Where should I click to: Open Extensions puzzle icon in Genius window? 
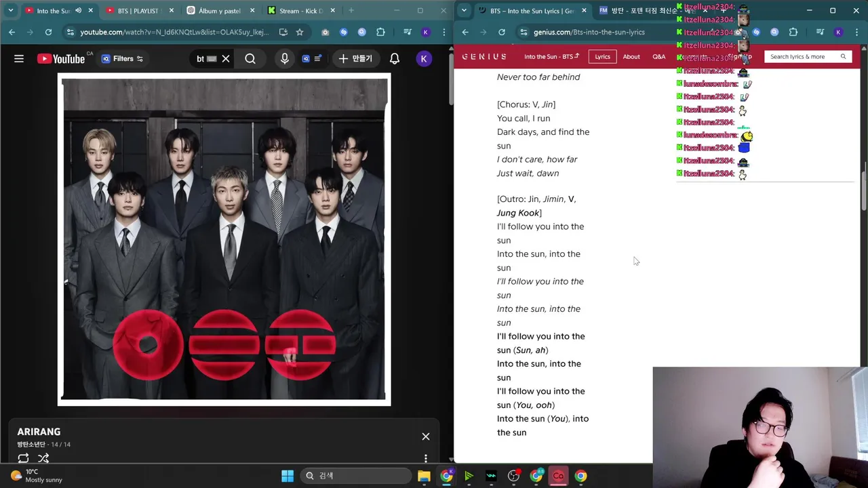point(793,32)
